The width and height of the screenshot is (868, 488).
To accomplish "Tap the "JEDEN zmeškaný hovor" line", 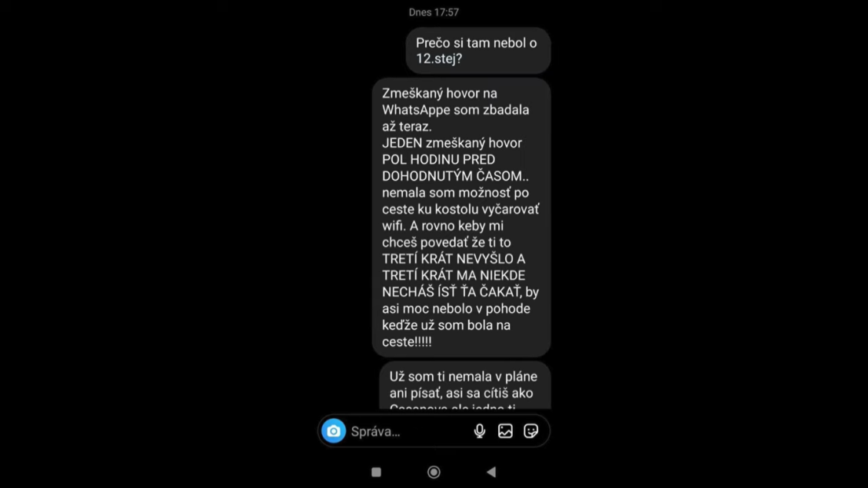I will click(x=452, y=143).
